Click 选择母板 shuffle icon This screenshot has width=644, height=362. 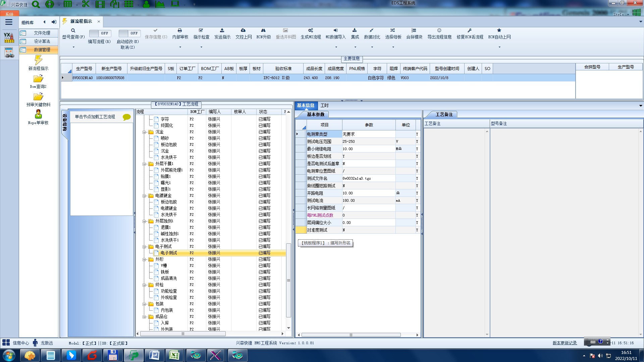pyautogui.click(x=393, y=31)
